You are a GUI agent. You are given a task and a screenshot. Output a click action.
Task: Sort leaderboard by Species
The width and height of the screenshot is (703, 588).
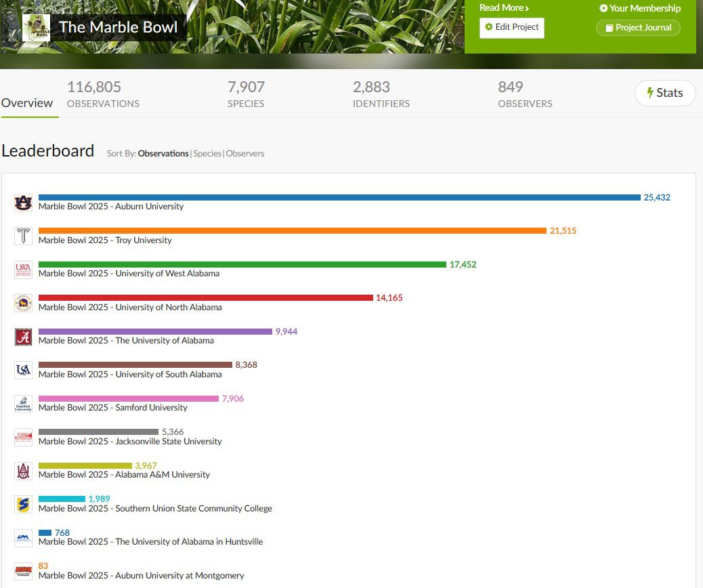207,154
